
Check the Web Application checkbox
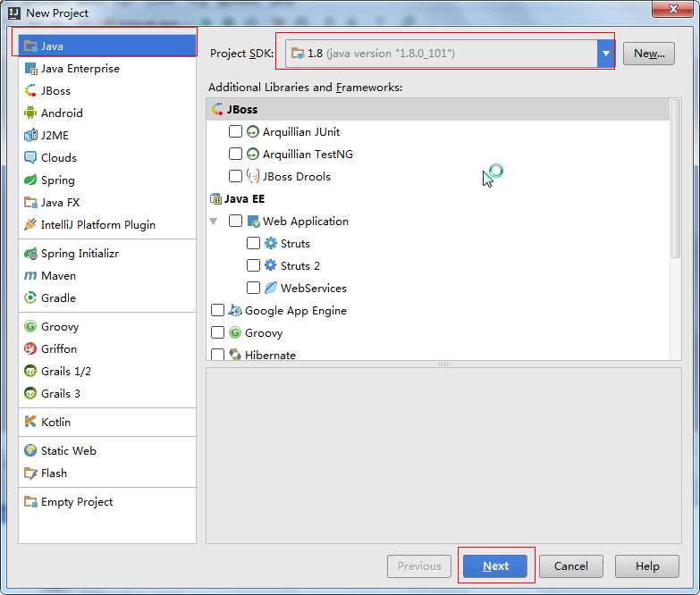tap(235, 221)
